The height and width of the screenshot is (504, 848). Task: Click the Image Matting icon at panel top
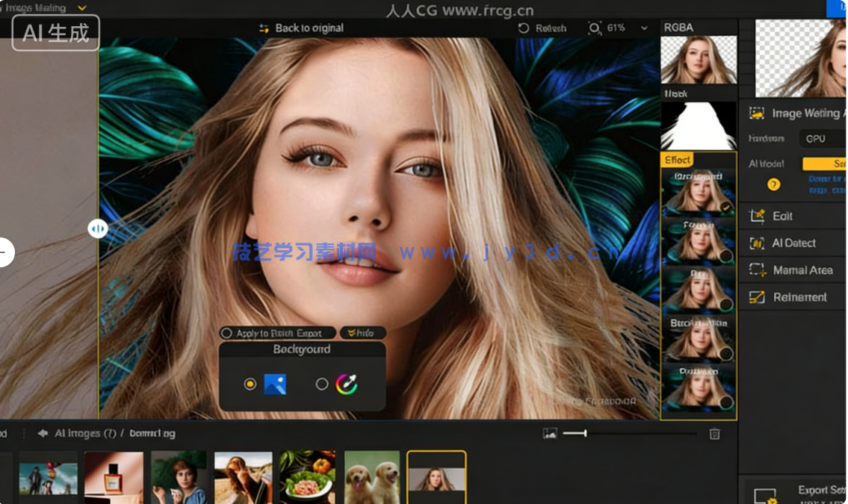[757, 113]
